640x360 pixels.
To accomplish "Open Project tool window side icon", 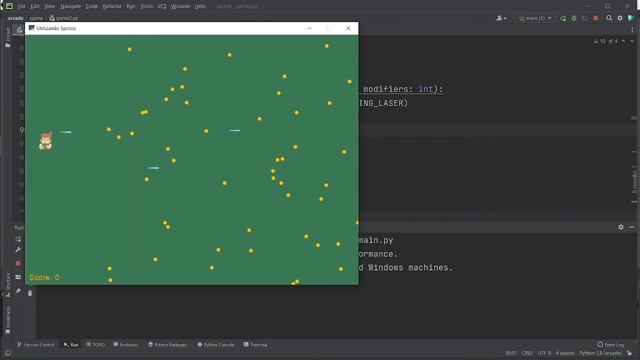I will tap(8, 38).
